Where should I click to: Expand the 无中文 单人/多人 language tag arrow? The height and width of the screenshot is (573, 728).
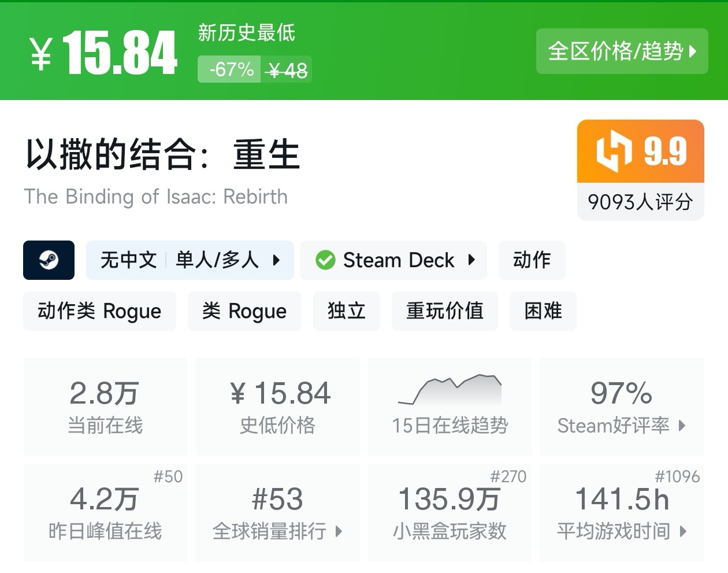tap(276, 260)
